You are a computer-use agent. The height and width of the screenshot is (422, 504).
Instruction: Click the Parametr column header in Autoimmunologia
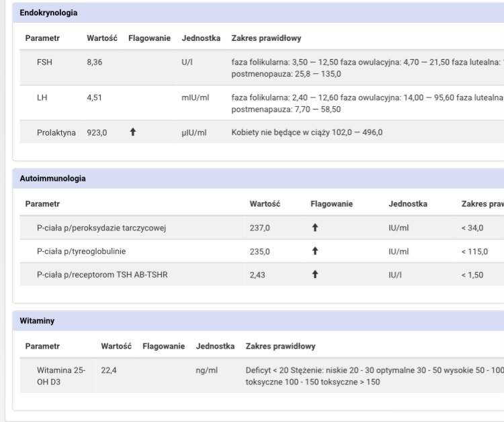point(42,204)
